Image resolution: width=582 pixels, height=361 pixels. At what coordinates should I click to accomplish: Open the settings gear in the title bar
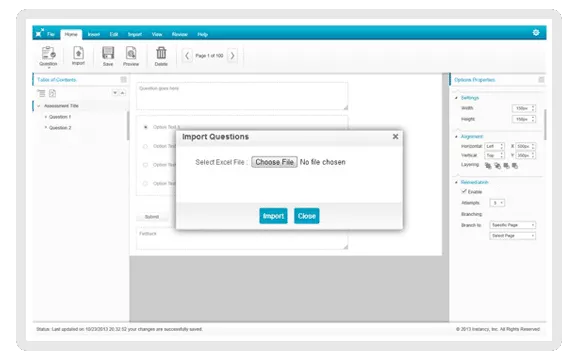pos(536,33)
